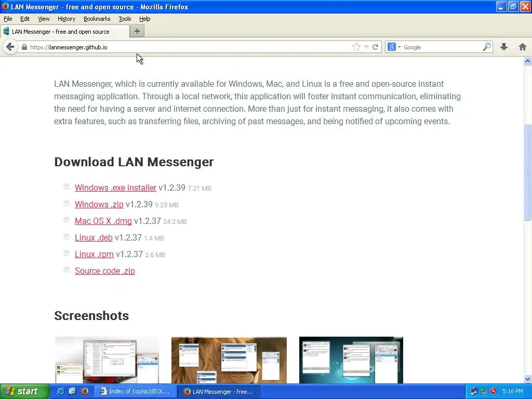Screen dimensions: 532x399
Task: Open the Tools menu
Action: tap(125, 19)
